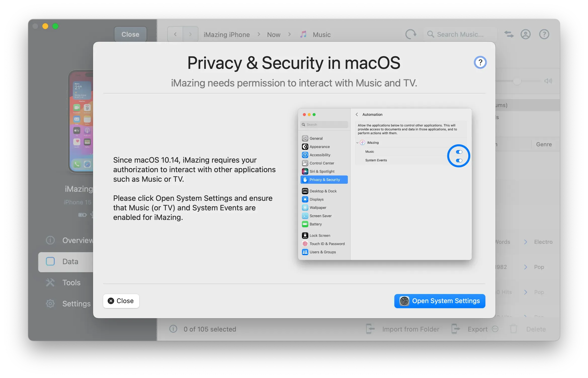The image size is (588, 378).
Task: Click the account profile icon
Action: tap(526, 34)
